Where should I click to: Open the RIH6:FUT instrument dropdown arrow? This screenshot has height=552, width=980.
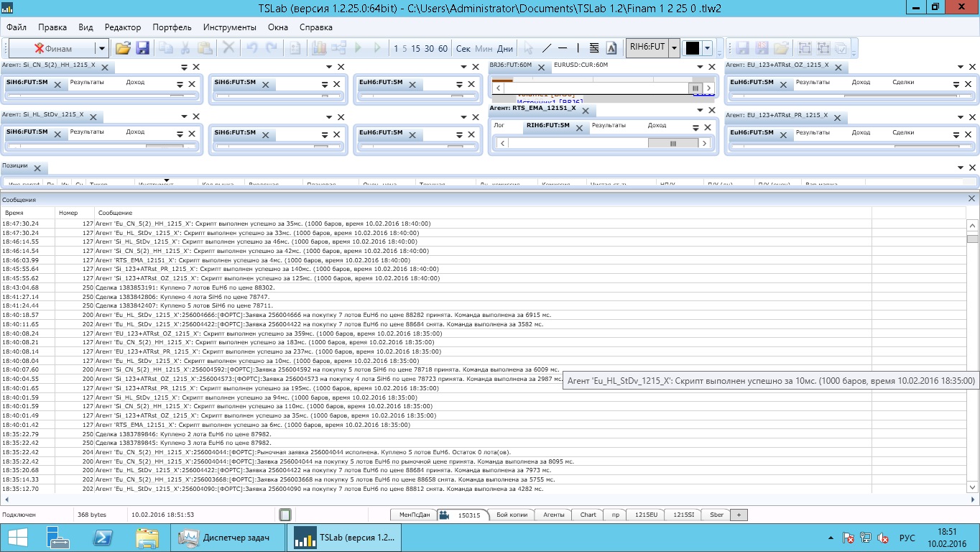tap(674, 48)
